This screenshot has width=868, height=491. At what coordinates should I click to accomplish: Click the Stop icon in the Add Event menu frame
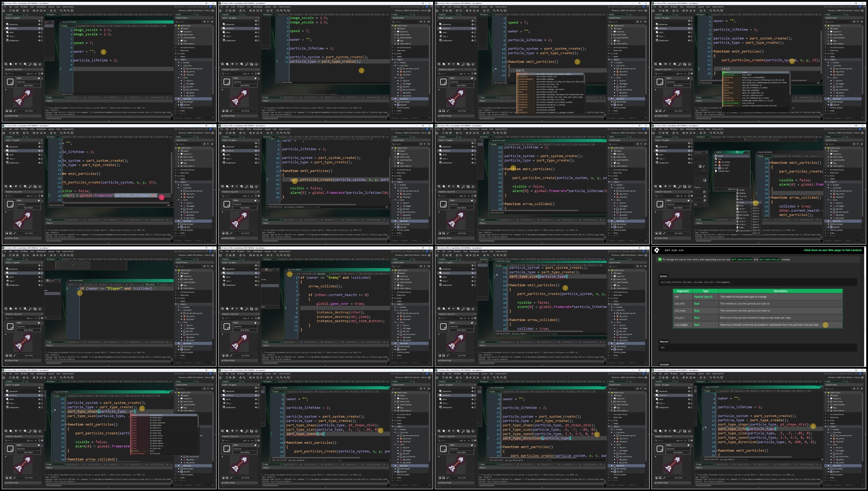coord(691,133)
